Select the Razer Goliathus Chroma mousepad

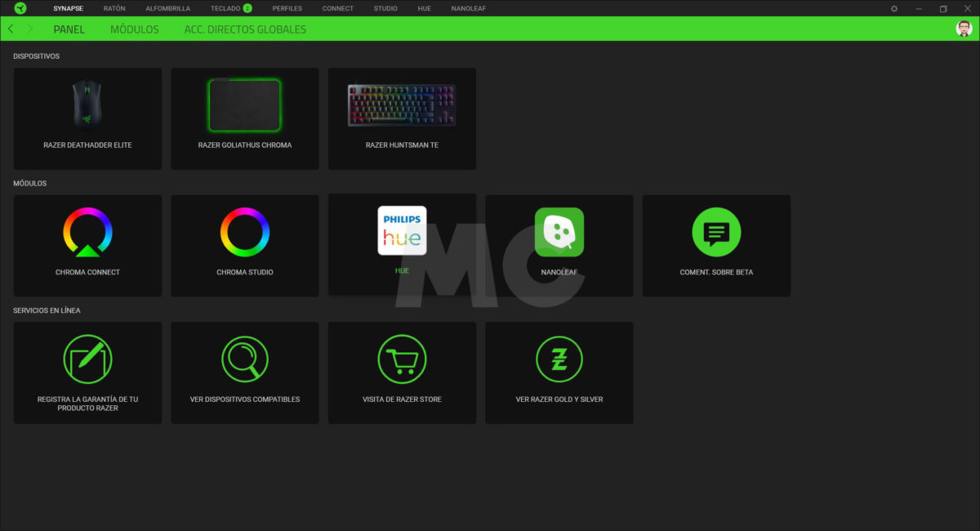[244, 118]
